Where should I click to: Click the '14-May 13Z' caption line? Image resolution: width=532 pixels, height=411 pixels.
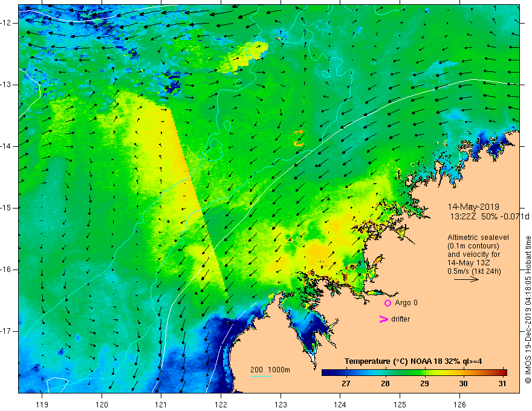coord(468,263)
